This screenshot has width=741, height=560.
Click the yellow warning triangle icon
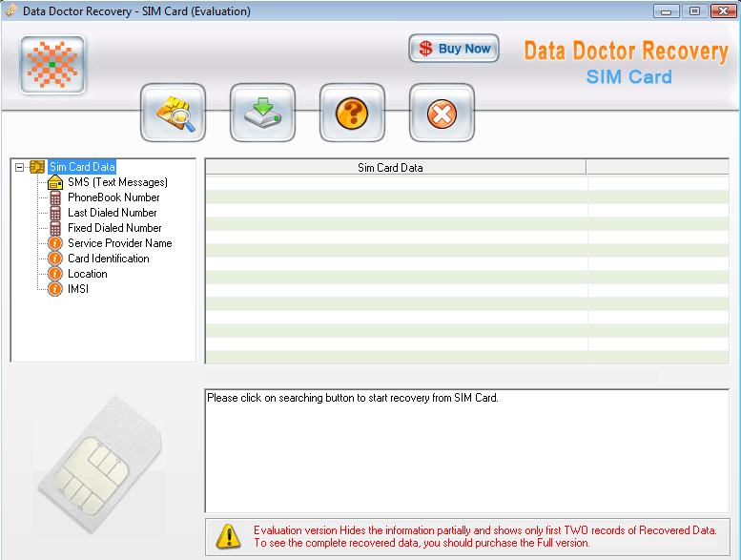228,536
